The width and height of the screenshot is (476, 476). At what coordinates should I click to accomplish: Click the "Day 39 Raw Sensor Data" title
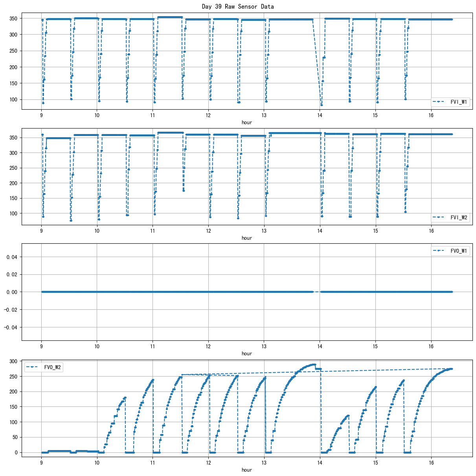click(238, 6)
